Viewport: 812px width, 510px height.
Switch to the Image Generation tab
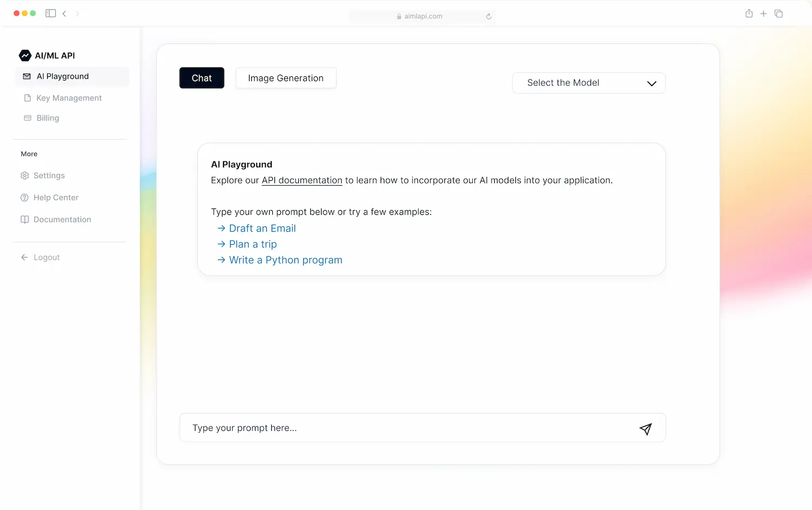point(286,78)
